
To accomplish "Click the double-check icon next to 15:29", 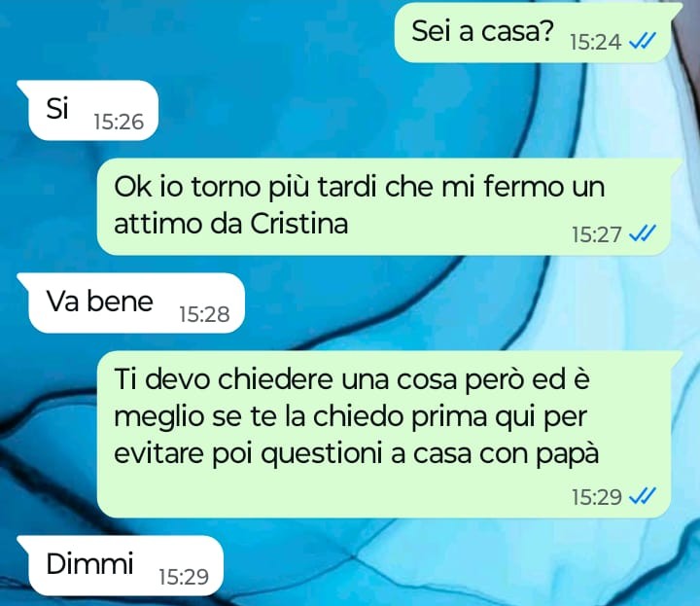I will click(642, 496).
